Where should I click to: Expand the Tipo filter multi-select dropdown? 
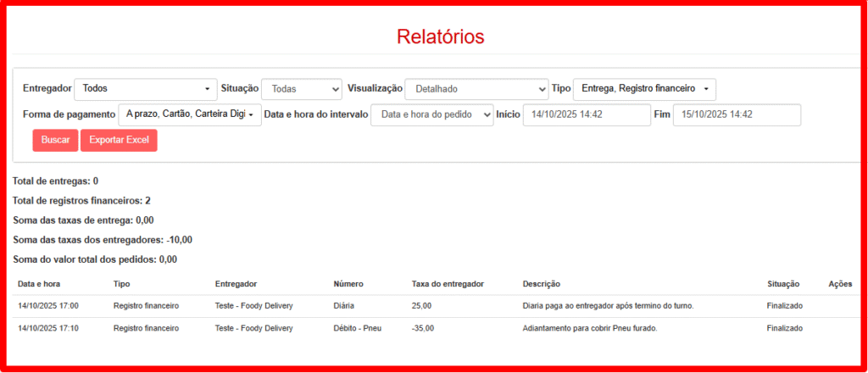[644, 88]
